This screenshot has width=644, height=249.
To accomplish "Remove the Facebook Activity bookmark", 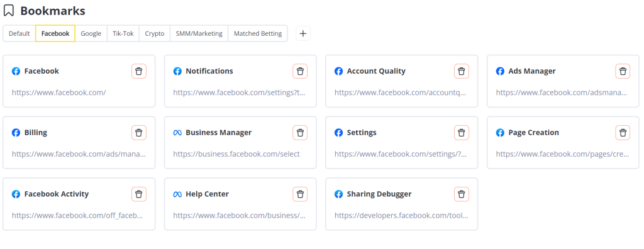I will 139,194.
